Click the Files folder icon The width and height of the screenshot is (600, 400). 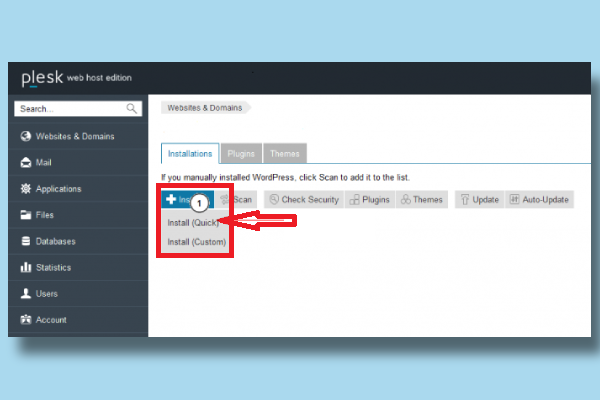click(x=26, y=215)
